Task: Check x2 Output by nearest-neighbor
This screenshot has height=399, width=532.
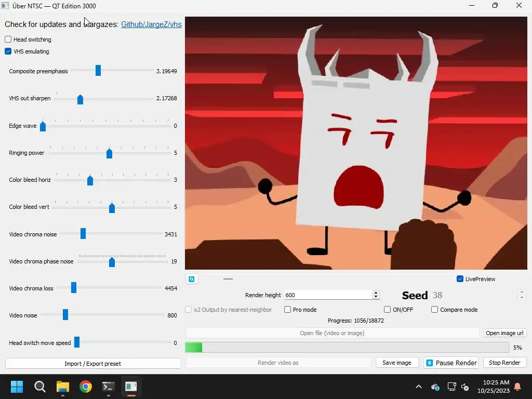Action: [x=188, y=310]
